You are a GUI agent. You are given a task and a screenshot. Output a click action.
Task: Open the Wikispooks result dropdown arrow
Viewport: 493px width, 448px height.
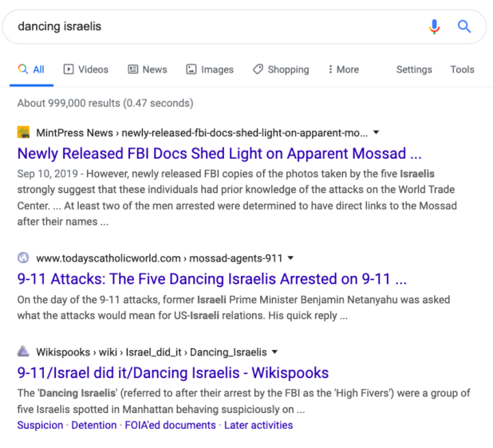click(274, 352)
